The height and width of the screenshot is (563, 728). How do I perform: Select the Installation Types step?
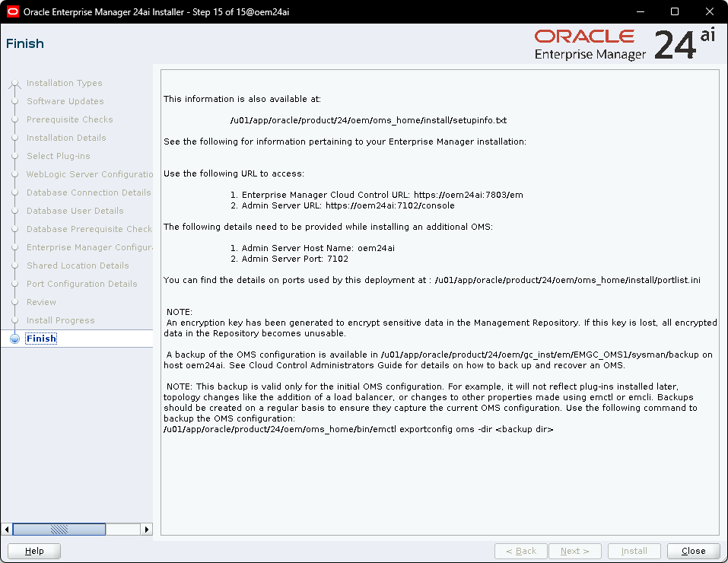pos(64,83)
